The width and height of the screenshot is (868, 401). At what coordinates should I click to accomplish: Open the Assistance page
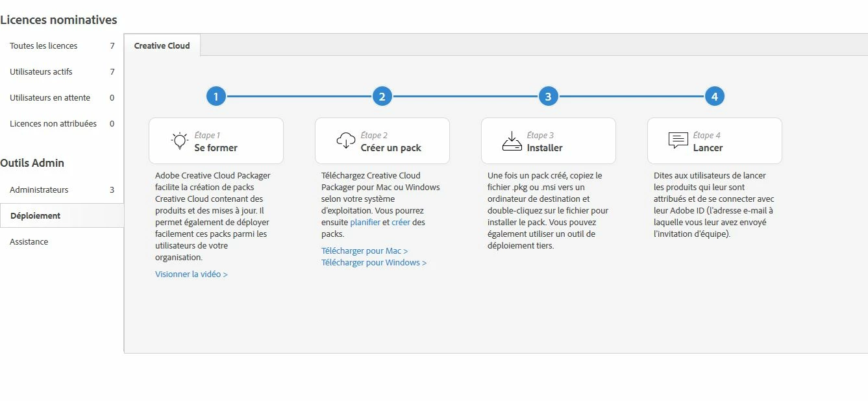click(x=62, y=241)
